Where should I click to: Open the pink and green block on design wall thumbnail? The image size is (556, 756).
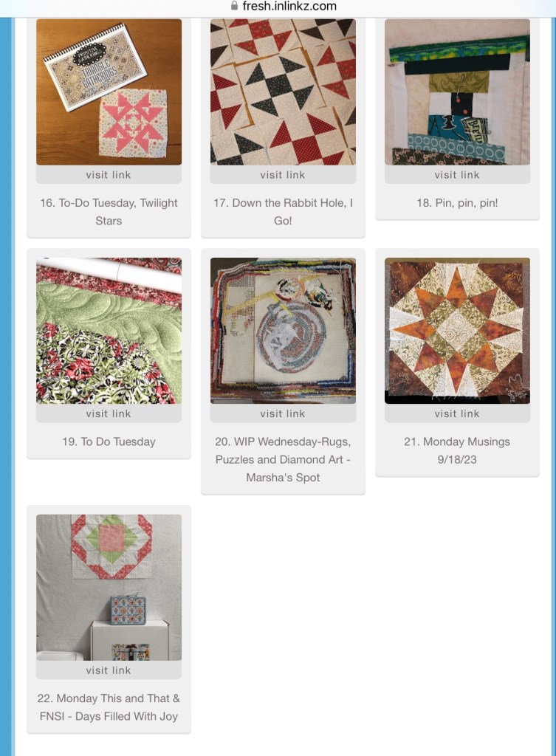click(109, 587)
